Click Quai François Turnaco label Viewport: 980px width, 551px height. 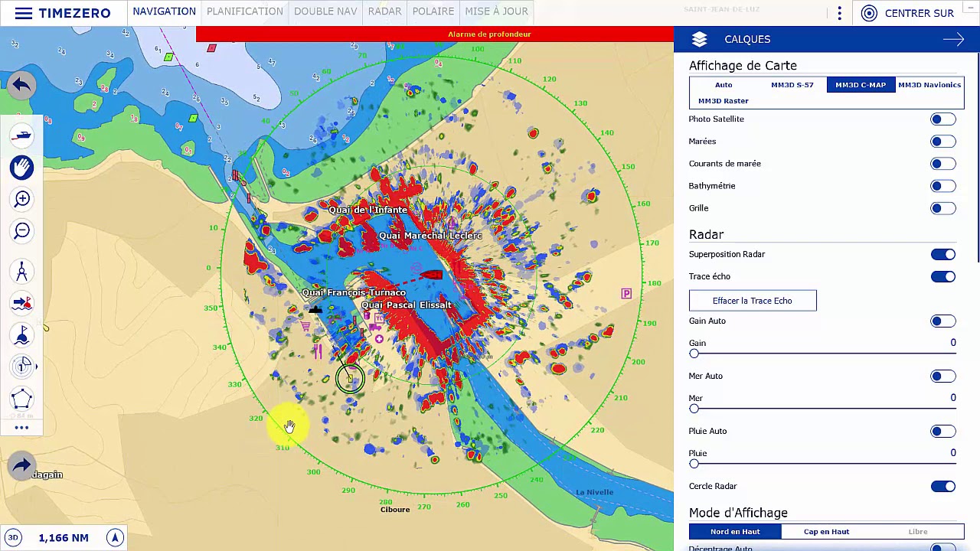(354, 292)
